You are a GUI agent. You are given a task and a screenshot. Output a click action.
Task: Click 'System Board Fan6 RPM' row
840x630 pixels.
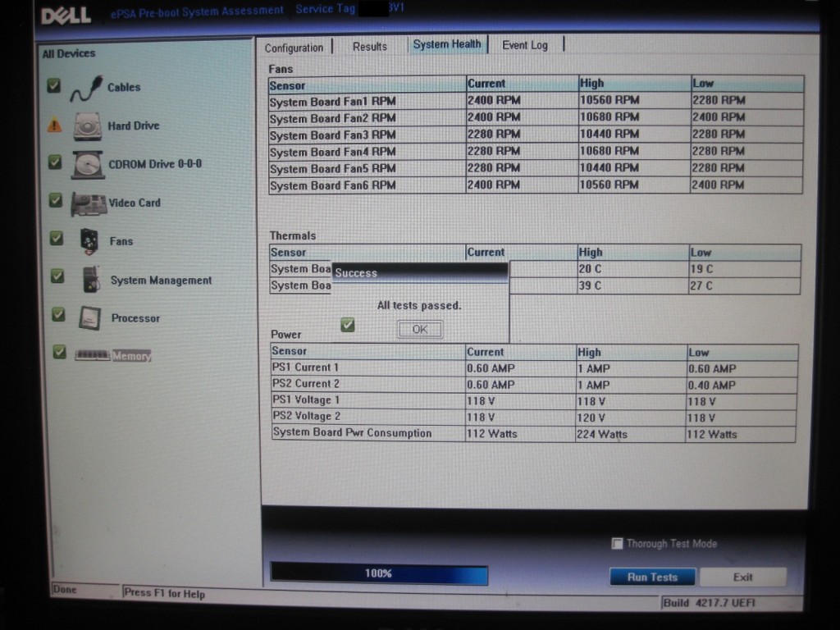(536, 185)
